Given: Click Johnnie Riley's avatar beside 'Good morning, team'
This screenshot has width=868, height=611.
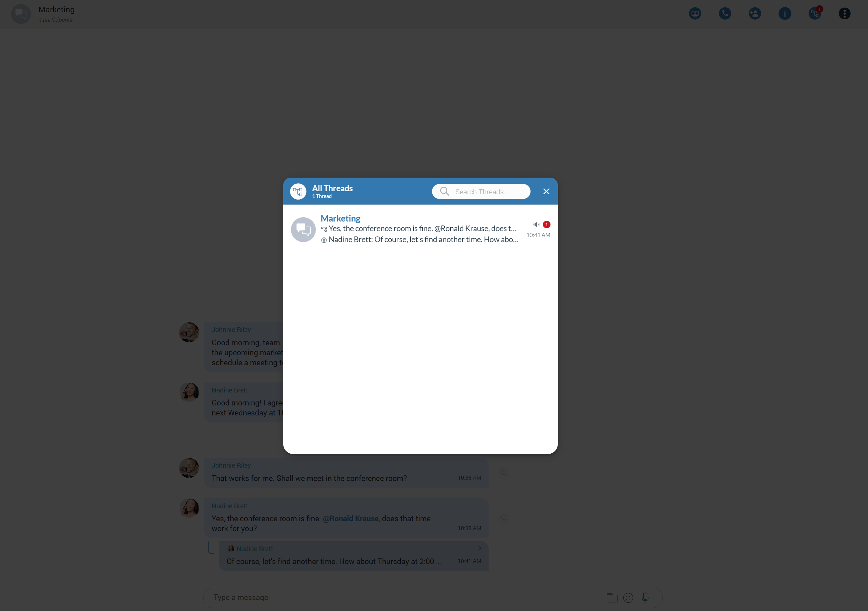Looking at the screenshot, I should (189, 332).
